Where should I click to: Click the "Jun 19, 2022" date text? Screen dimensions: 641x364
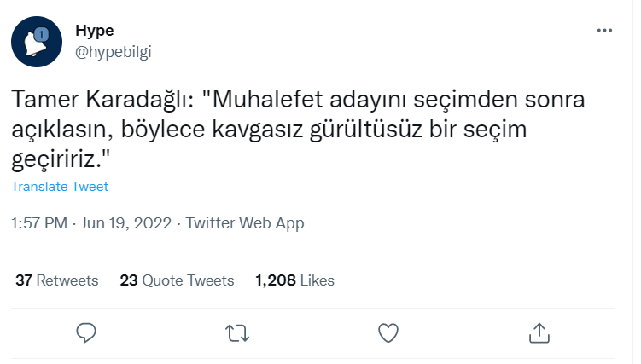(126, 223)
